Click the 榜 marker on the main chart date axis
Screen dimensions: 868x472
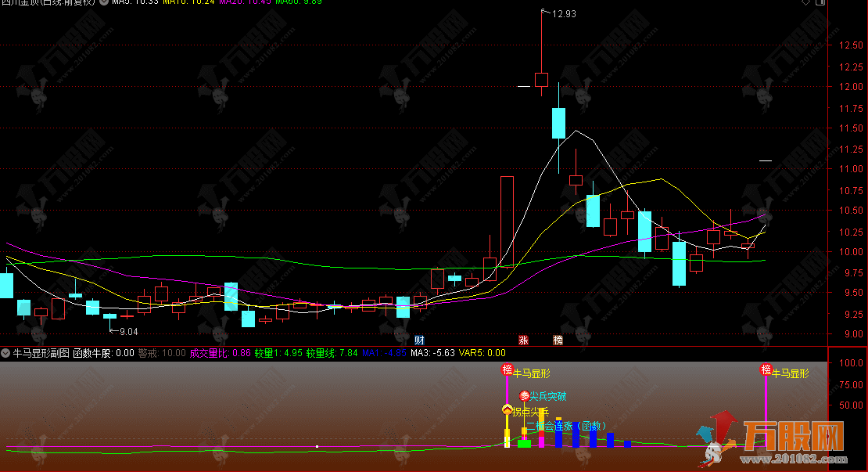point(558,340)
